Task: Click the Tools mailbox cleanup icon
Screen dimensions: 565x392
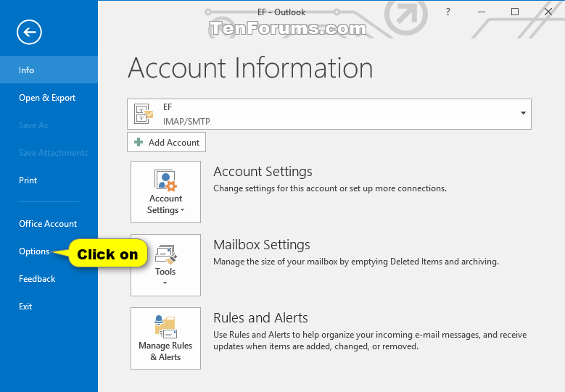Action: pos(166,254)
